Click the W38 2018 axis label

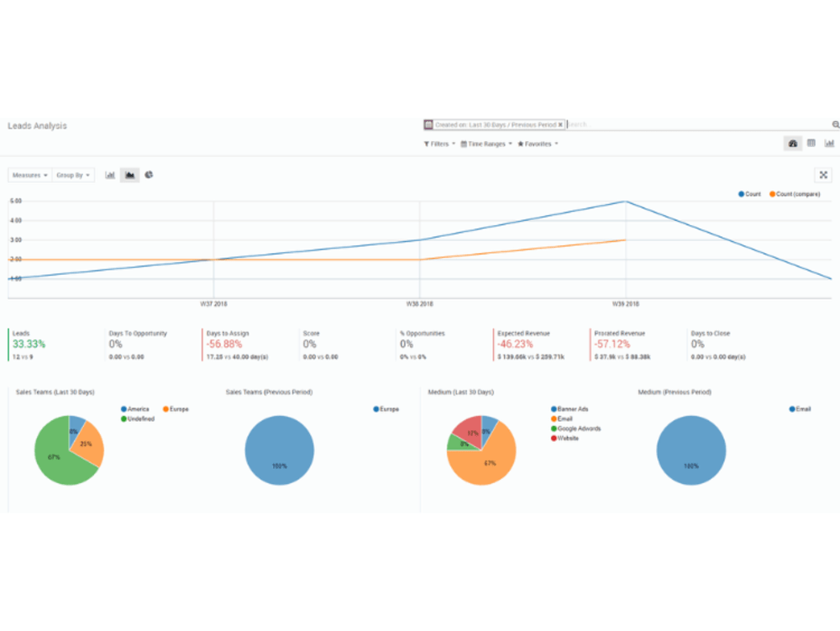tap(419, 303)
